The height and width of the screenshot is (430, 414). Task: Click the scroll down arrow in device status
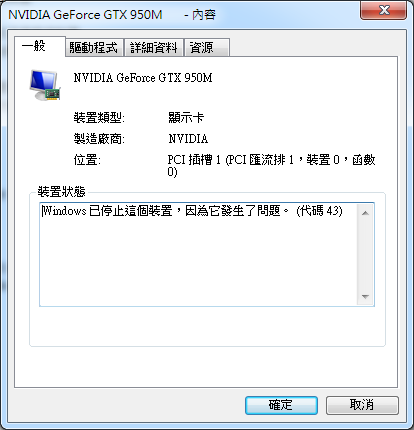coord(365,296)
